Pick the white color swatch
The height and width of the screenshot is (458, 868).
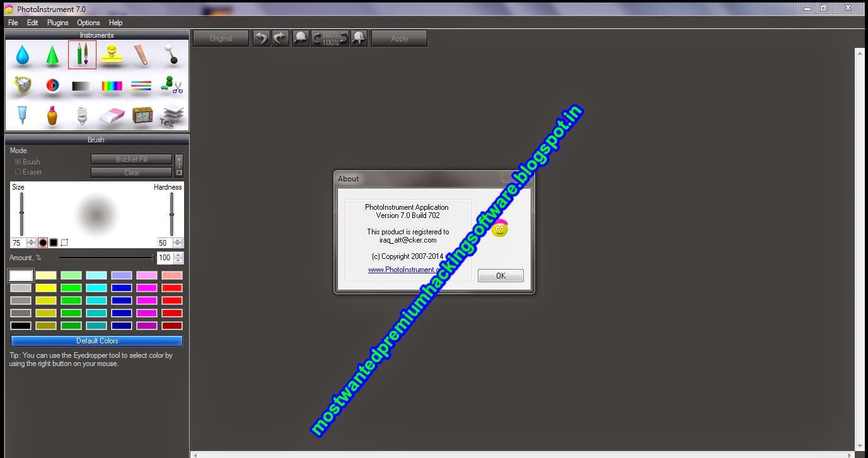[21, 275]
